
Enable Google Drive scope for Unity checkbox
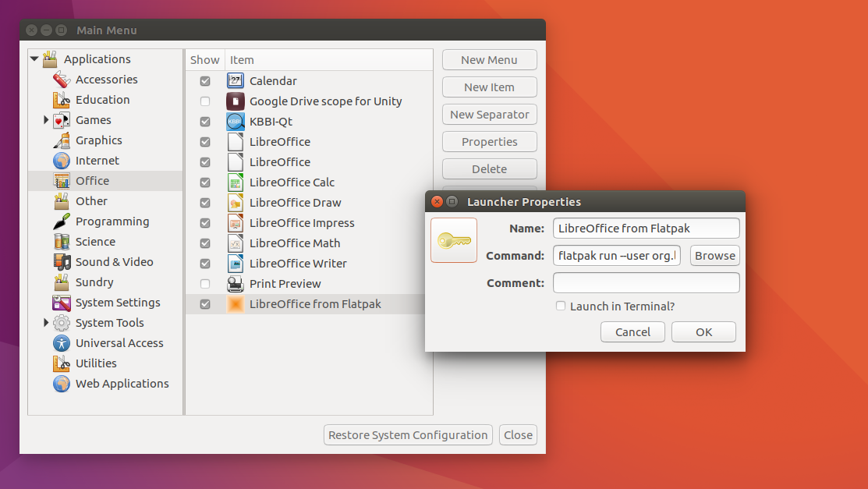205,101
